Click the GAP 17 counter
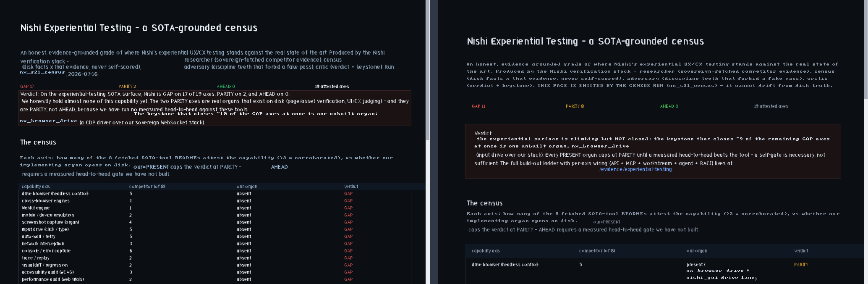Viewport: 868px width, 284px height. pyautogui.click(x=27, y=87)
